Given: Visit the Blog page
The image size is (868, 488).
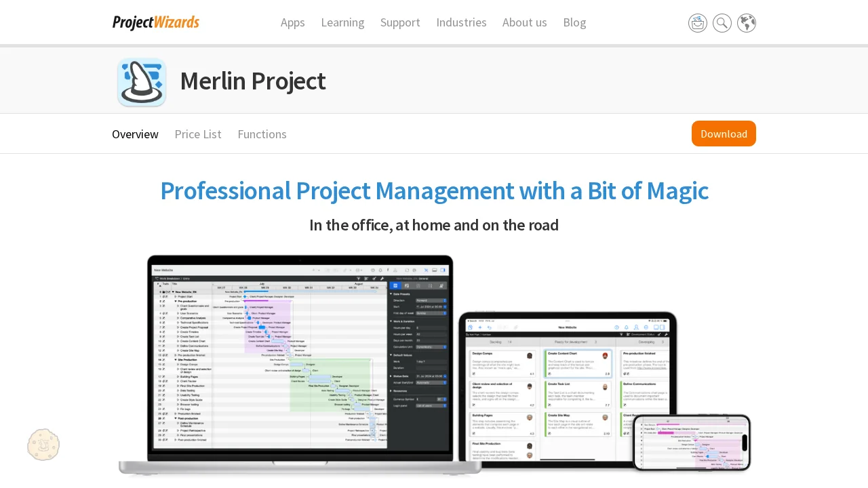Looking at the screenshot, I should point(574,22).
